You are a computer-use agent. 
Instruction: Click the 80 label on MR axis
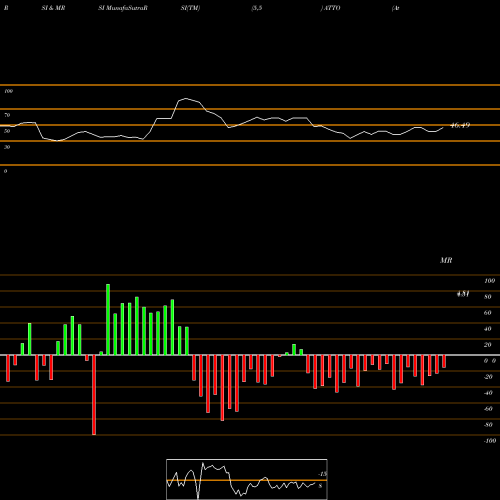tap(488, 297)
